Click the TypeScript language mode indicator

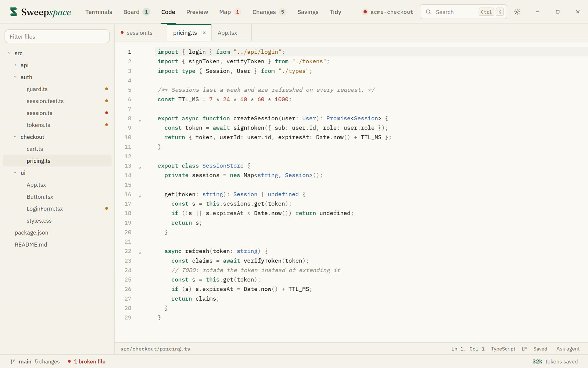point(503,348)
